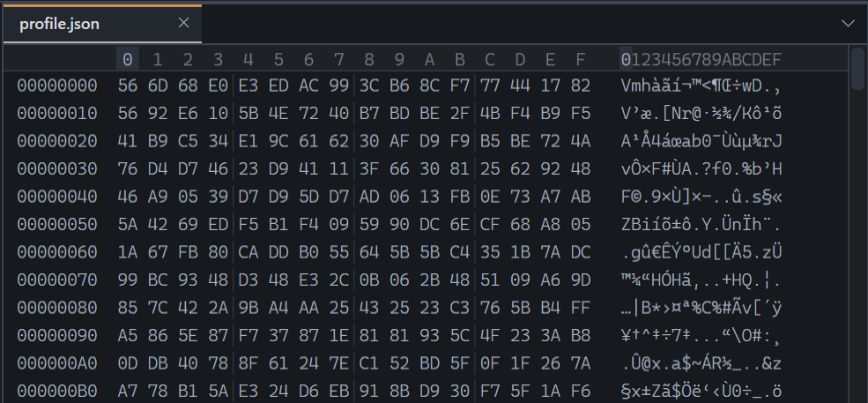
Task: Select offset row 00000000
Action: tap(57, 86)
